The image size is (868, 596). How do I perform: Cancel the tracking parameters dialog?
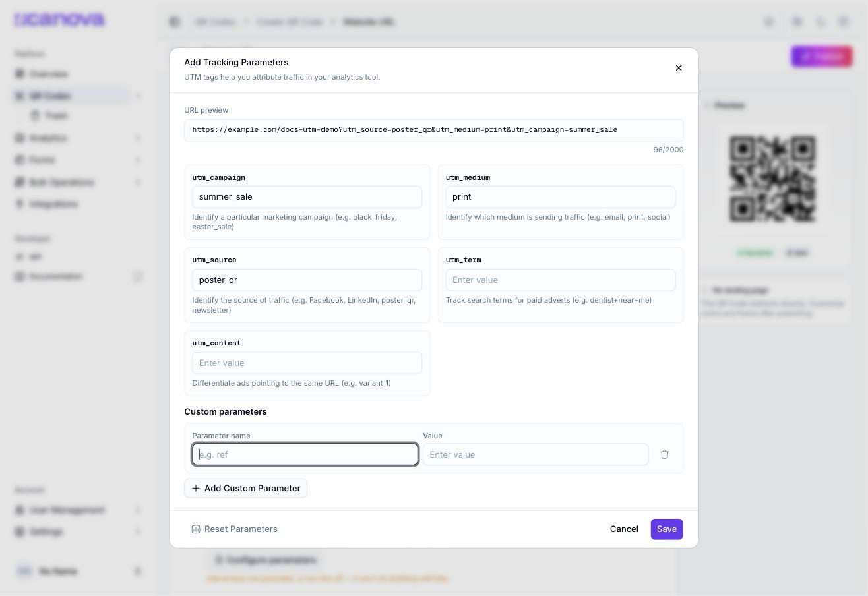(x=624, y=529)
